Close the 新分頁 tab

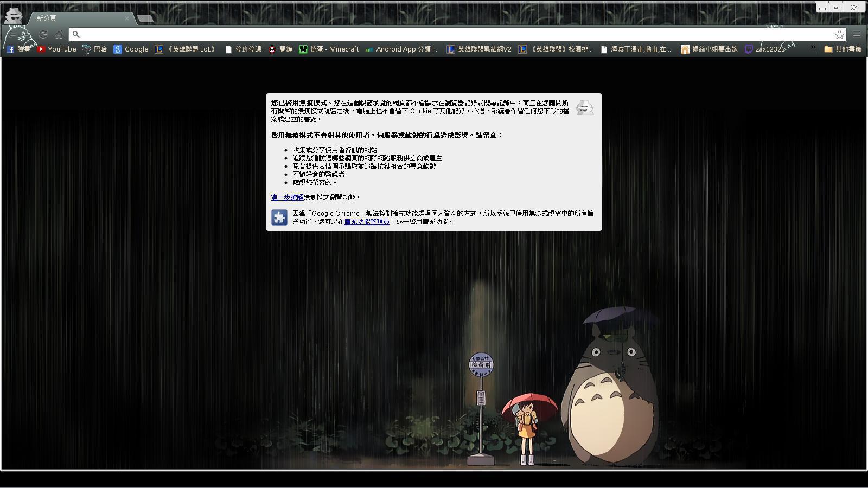click(x=127, y=18)
